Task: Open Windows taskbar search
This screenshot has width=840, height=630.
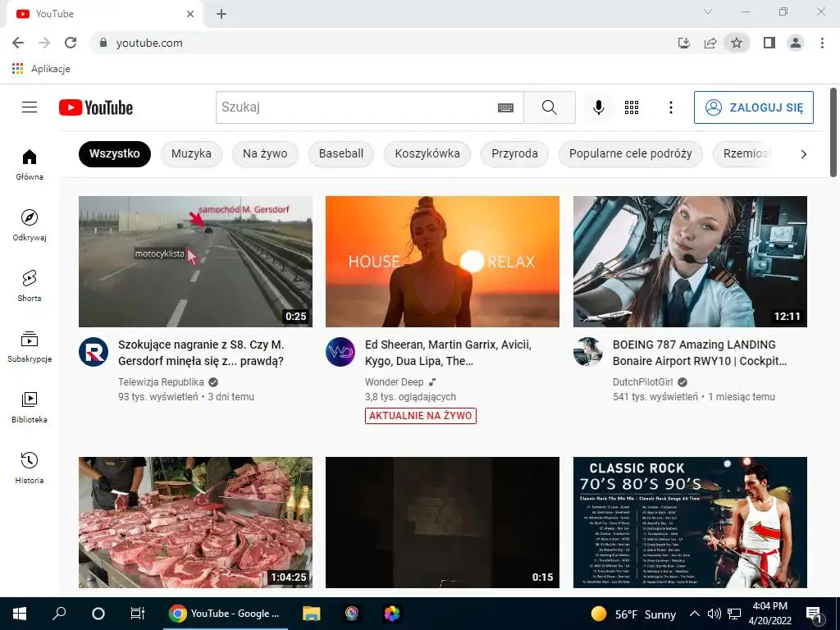Action: 59,614
